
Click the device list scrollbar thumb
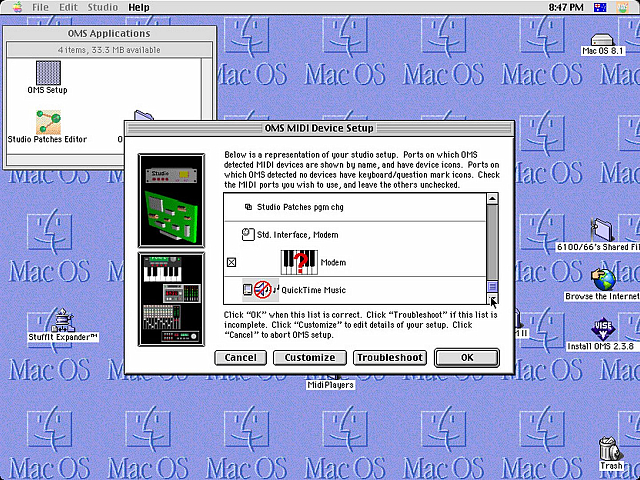click(492, 287)
